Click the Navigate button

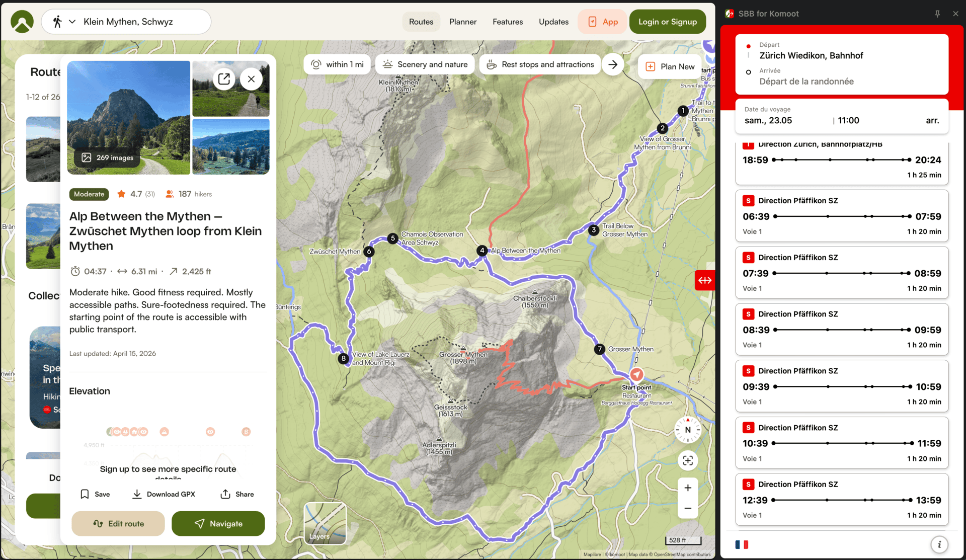(x=218, y=523)
